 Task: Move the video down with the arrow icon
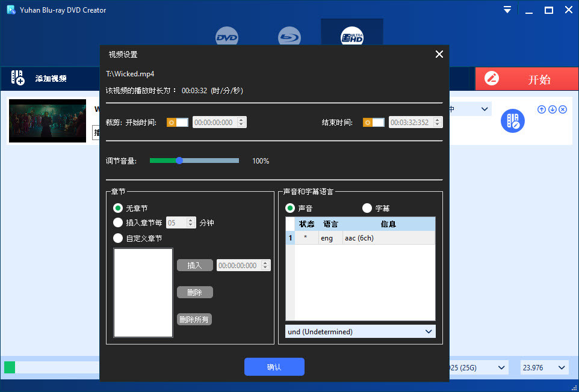[x=552, y=109]
